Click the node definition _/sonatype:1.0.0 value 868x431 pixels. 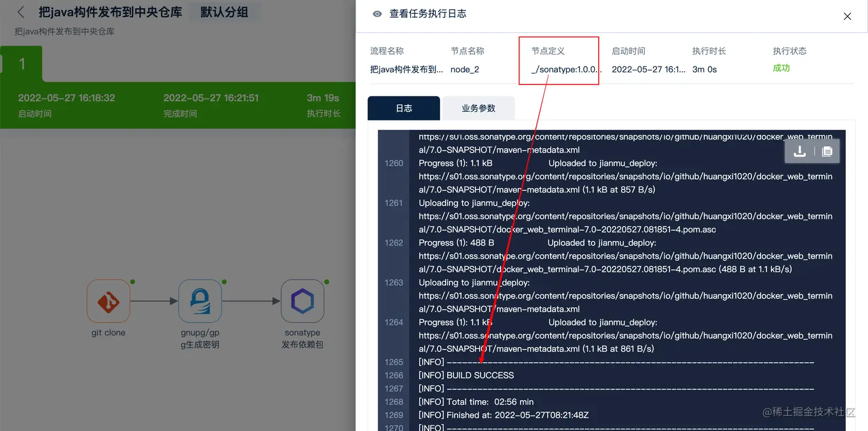point(567,69)
